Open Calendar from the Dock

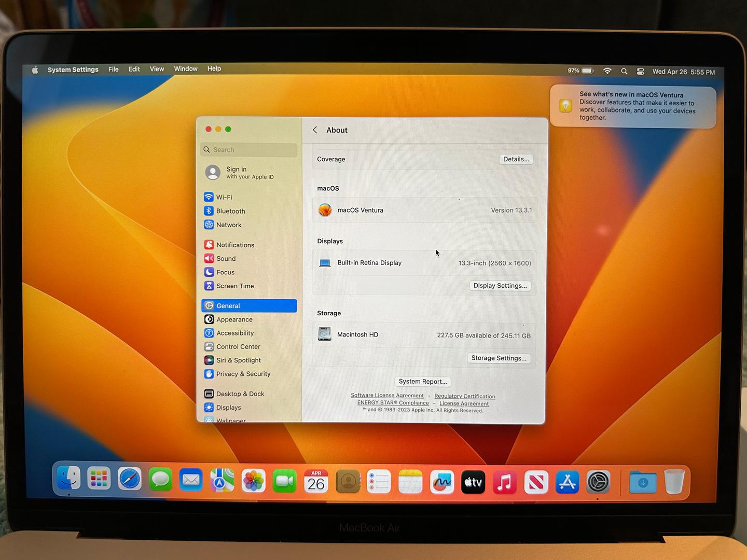tap(316, 482)
